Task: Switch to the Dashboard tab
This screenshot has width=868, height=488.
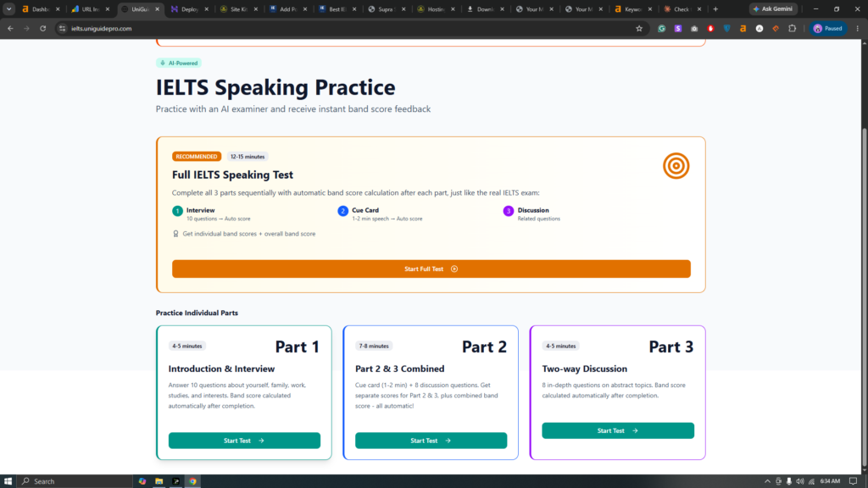Action: [40, 8]
